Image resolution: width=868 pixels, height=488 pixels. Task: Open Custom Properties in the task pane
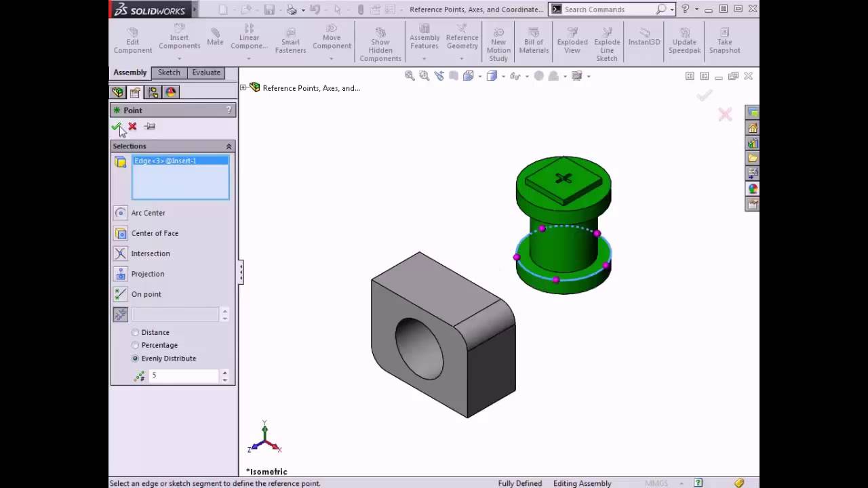coord(753,204)
